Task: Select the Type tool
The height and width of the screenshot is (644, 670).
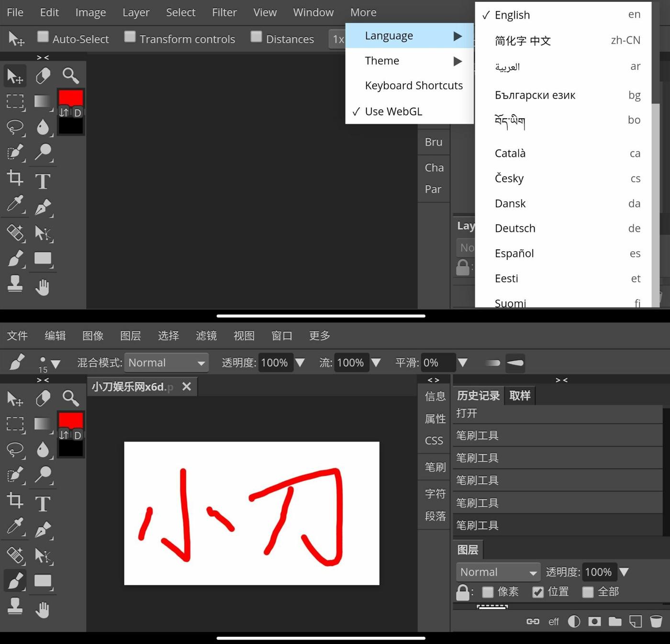Action: pyautogui.click(x=43, y=180)
